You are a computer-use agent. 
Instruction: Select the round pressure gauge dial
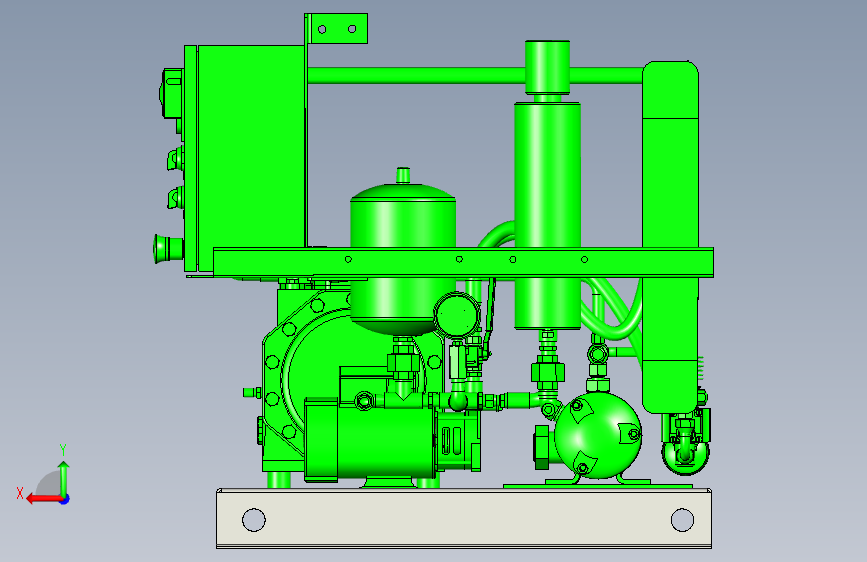click(x=457, y=314)
